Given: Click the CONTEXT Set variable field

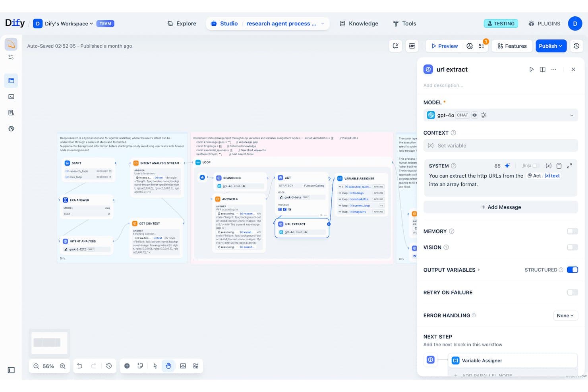Looking at the screenshot, I should tap(501, 145).
